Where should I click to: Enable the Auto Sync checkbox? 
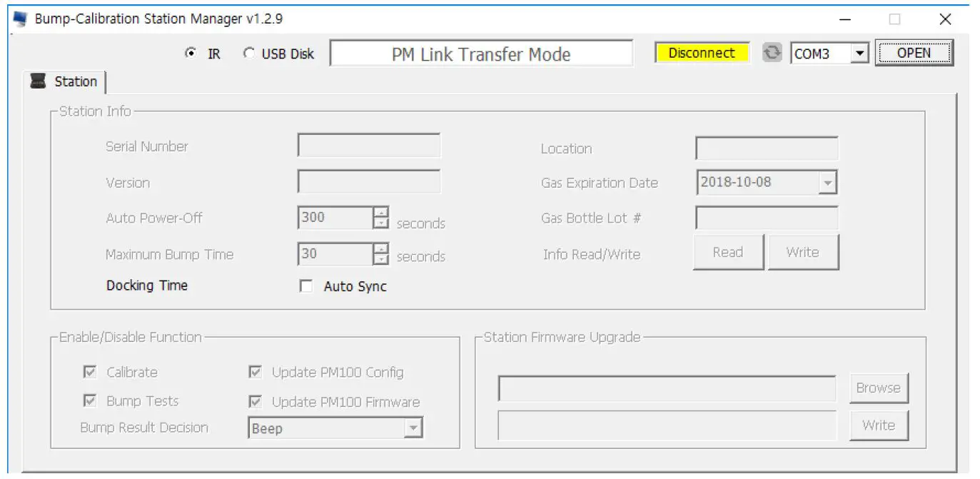(305, 286)
